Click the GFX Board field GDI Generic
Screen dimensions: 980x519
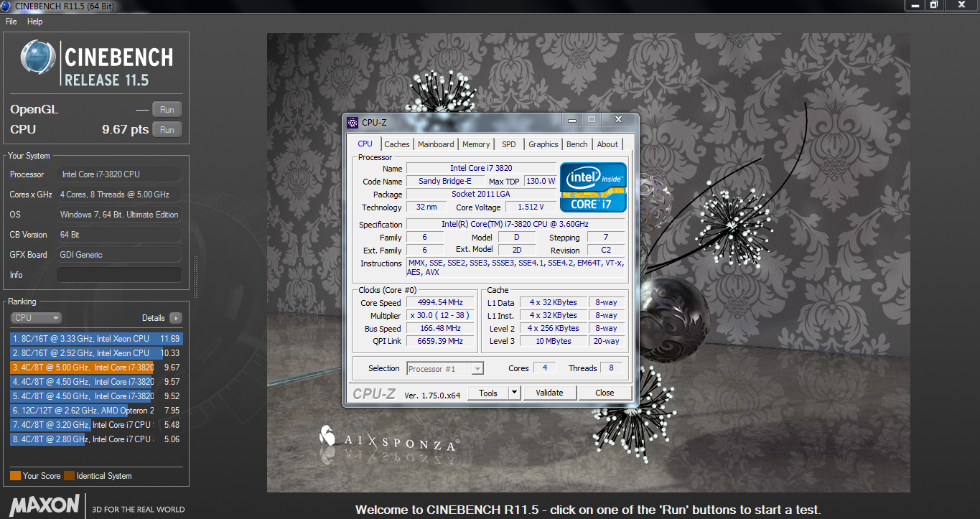pos(119,255)
